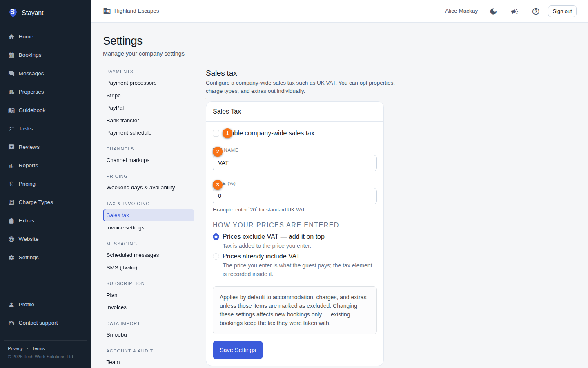Image resolution: width=588 pixels, height=368 pixels.
Task: Click the Properties building icon in sidebar
Action: tap(11, 92)
